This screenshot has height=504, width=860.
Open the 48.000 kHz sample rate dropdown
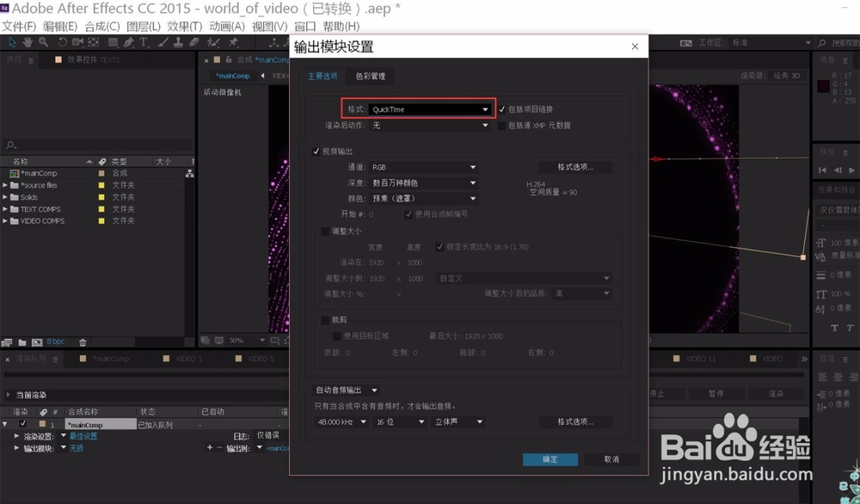pos(341,421)
